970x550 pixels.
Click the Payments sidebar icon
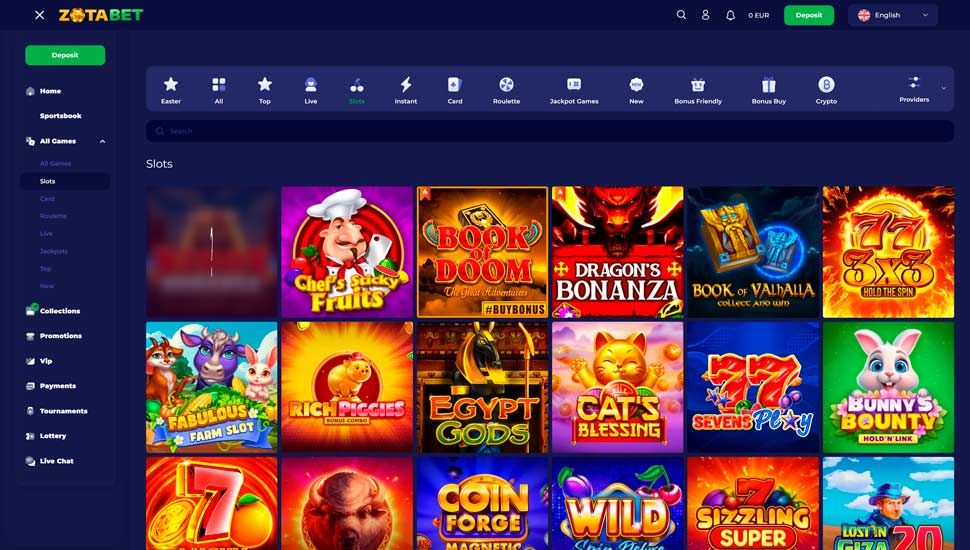click(x=30, y=385)
